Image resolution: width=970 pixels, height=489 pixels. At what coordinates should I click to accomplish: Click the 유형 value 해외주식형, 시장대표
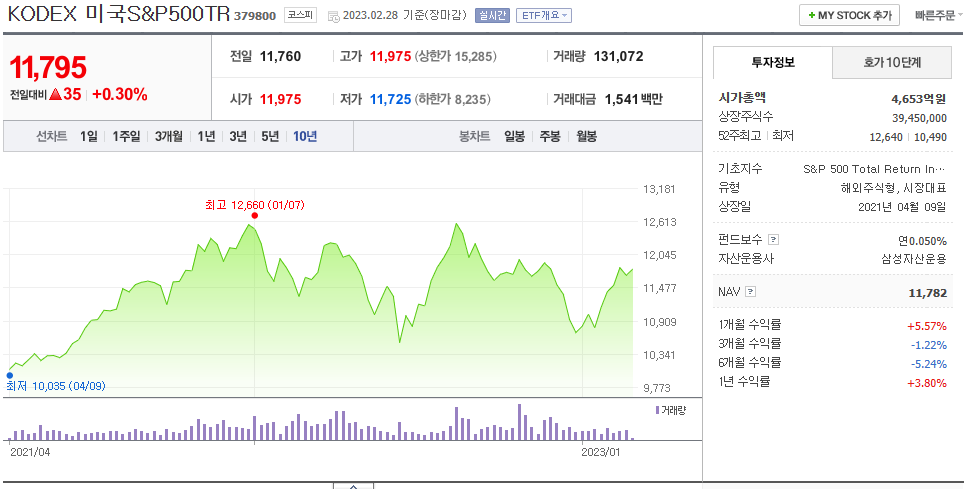click(893, 188)
